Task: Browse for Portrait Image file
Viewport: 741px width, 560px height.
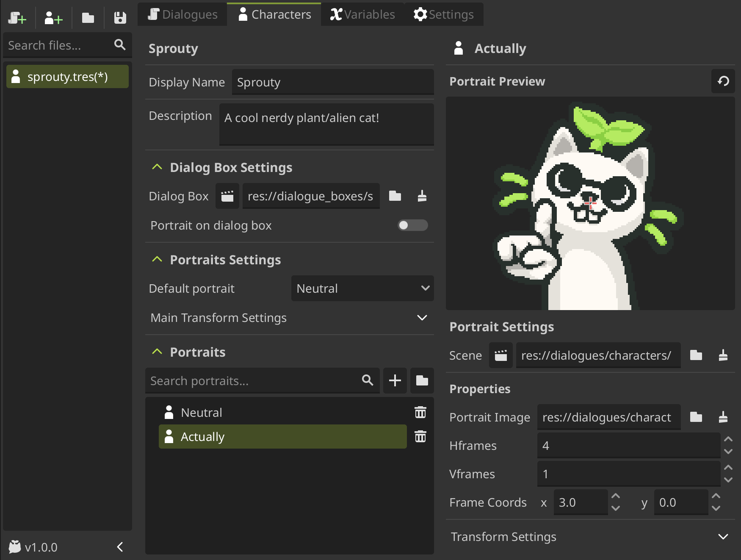Action: point(696,417)
